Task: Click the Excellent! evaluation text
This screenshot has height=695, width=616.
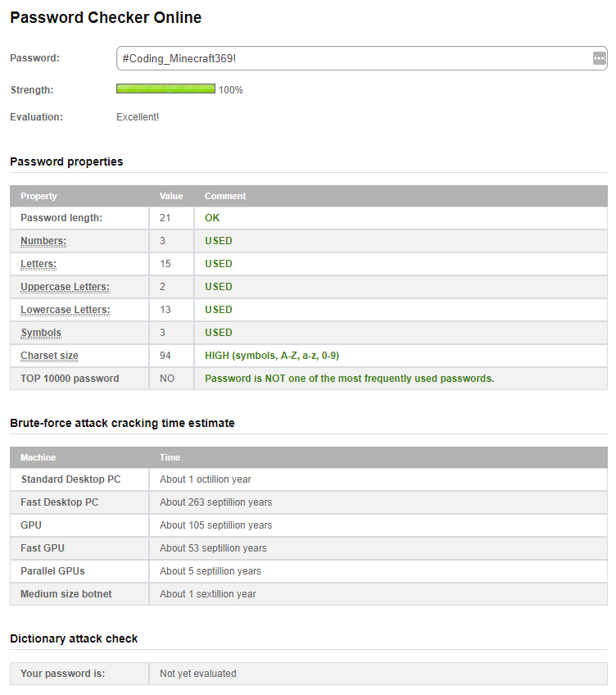Action: pos(137,116)
